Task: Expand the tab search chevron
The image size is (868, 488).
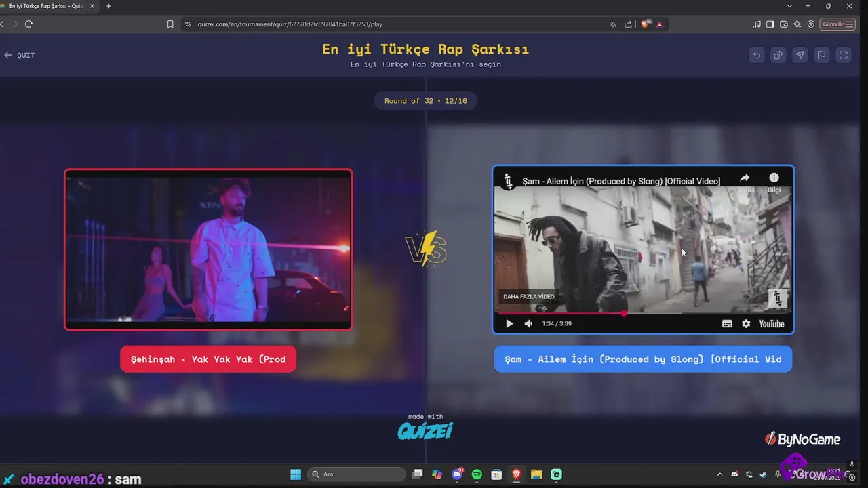Action: click(x=789, y=6)
